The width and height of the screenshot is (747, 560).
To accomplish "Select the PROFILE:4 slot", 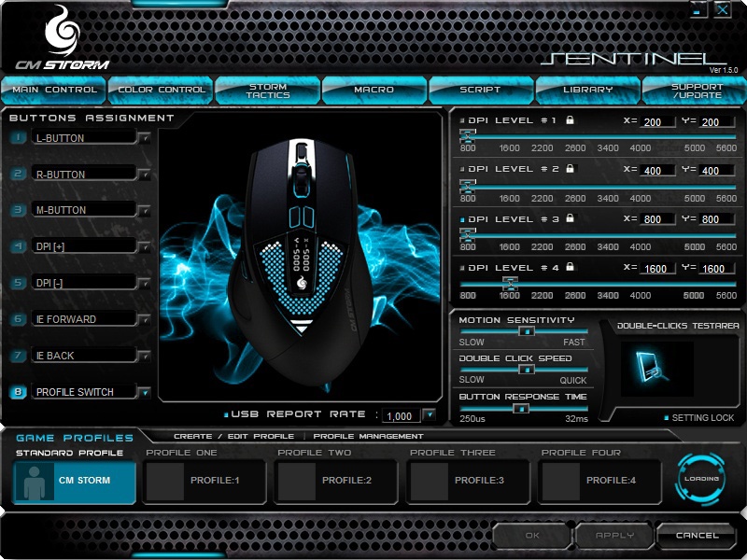I will (599, 481).
